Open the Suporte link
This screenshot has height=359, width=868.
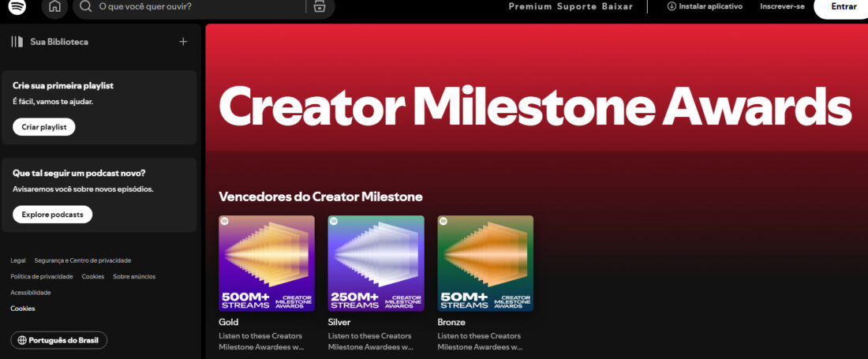(x=577, y=6)
